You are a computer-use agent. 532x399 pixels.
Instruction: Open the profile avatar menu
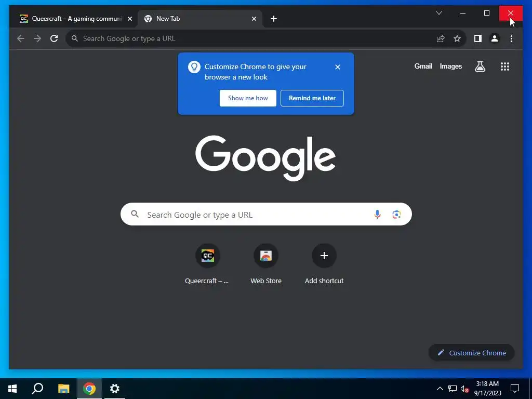[495, 38]
